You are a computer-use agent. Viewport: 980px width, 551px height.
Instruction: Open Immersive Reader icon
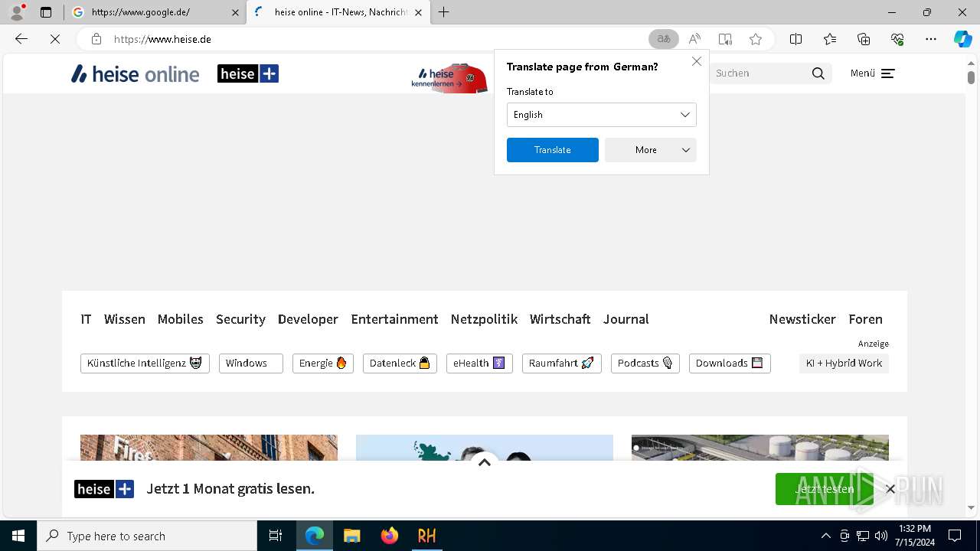pyautogui.click(x=725, y=39)
